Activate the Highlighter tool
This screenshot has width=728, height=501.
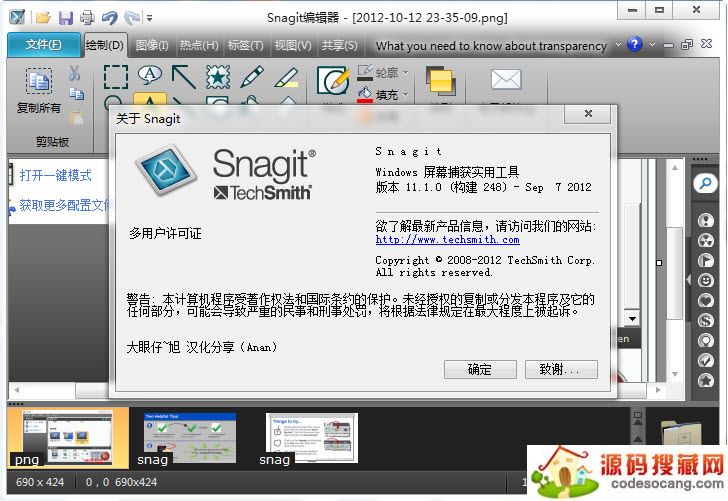point(286,76)
